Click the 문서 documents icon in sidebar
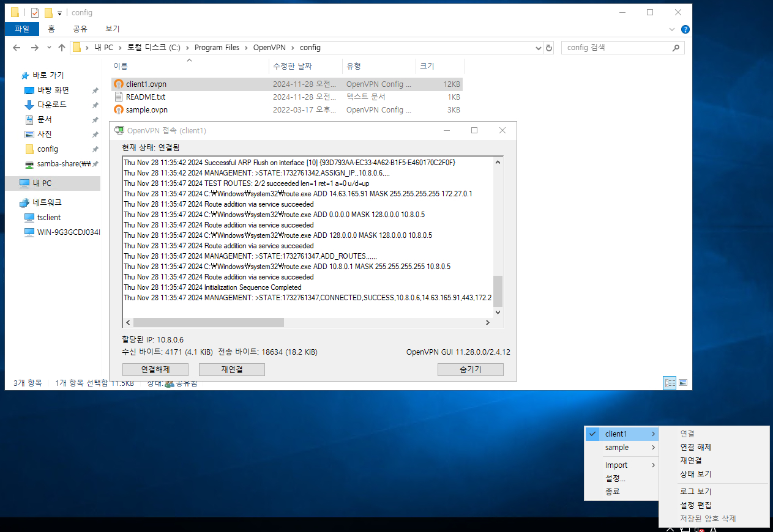This screenshot has height=532, width=773. (x=29, y=120)
